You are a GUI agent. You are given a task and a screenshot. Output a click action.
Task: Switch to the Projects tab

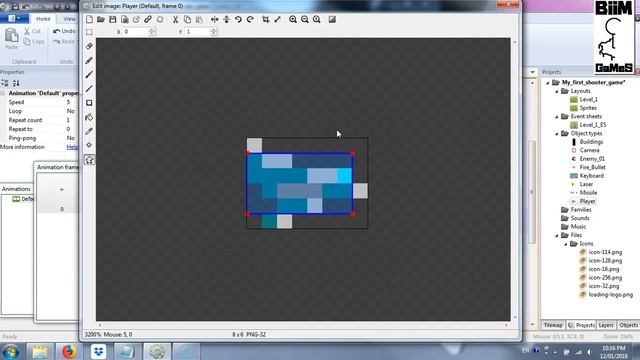tap(582, 325)
